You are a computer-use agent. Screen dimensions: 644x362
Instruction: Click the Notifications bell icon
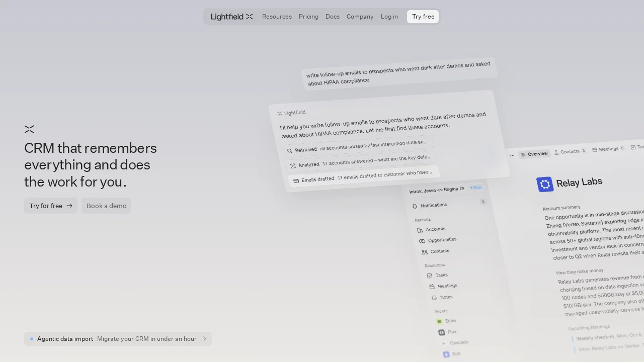pyautogui.click(x=414, y=205)
